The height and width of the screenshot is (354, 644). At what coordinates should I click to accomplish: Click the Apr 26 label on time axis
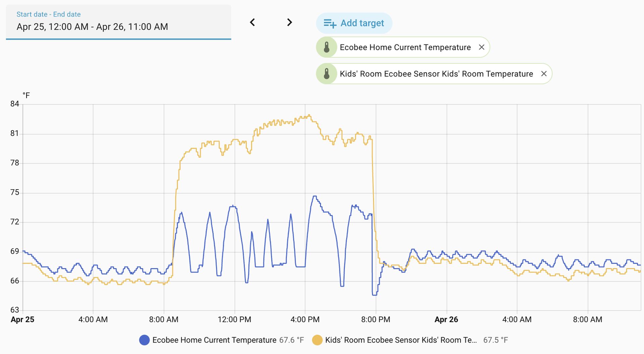[446, 319]
